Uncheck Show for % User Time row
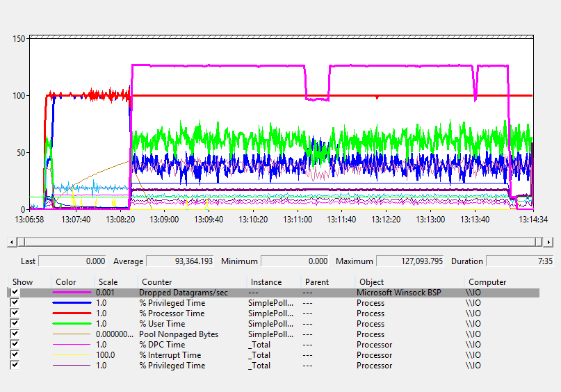561x392 pixels. coord(15,323)
